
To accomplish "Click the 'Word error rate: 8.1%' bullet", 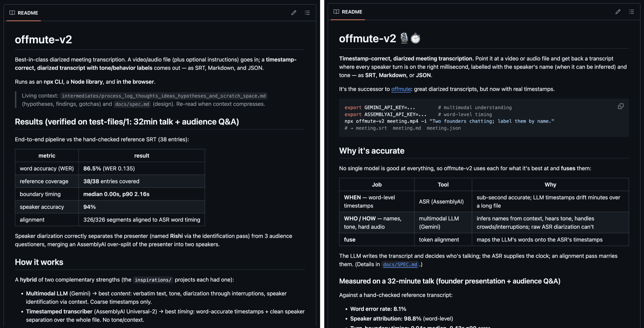I will 378,309.
